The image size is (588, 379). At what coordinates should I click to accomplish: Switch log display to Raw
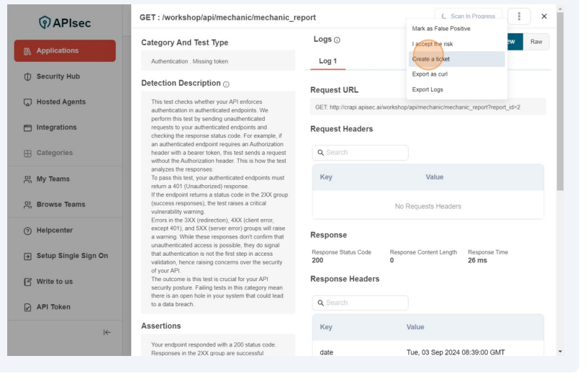click(536, 42)
